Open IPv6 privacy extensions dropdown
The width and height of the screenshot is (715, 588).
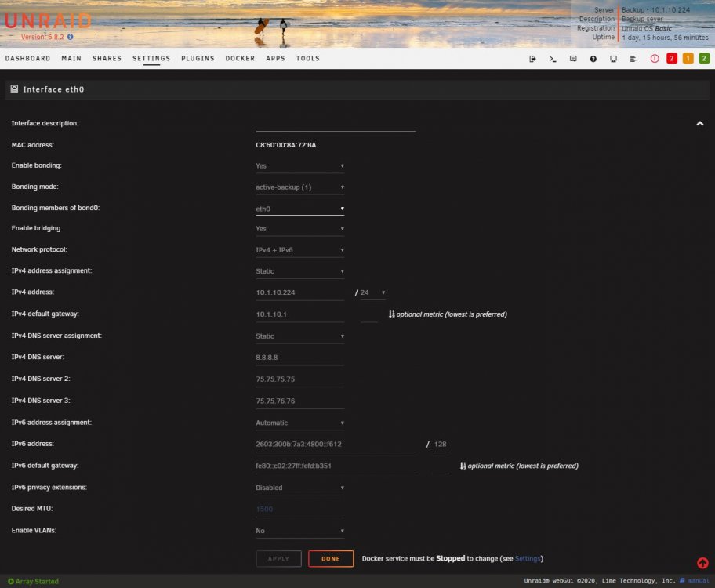tap(300, 488)
